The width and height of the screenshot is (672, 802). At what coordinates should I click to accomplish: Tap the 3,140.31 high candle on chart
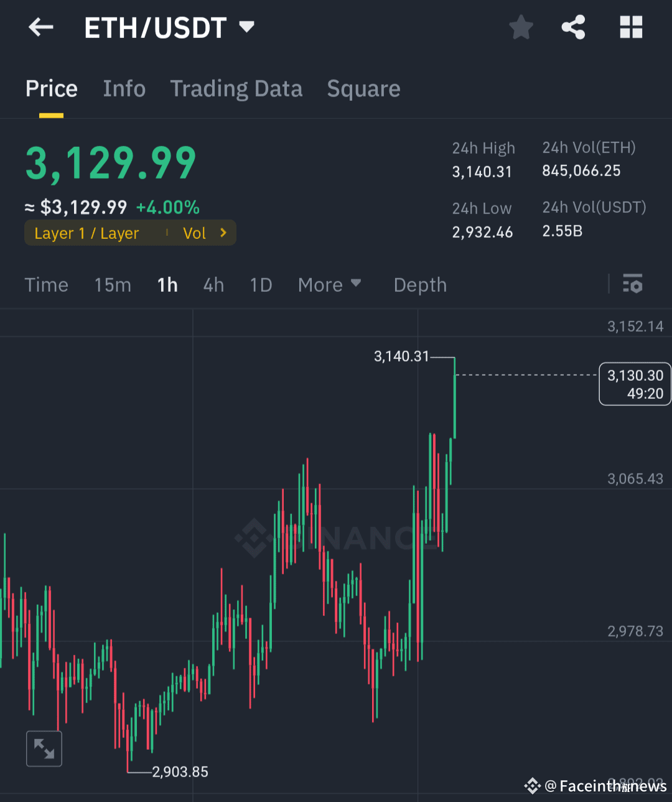pyautogui.click(x=454, y=398)
